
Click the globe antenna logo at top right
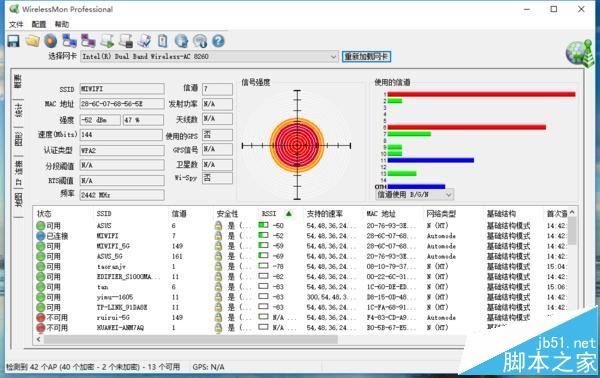coord(580,54)
